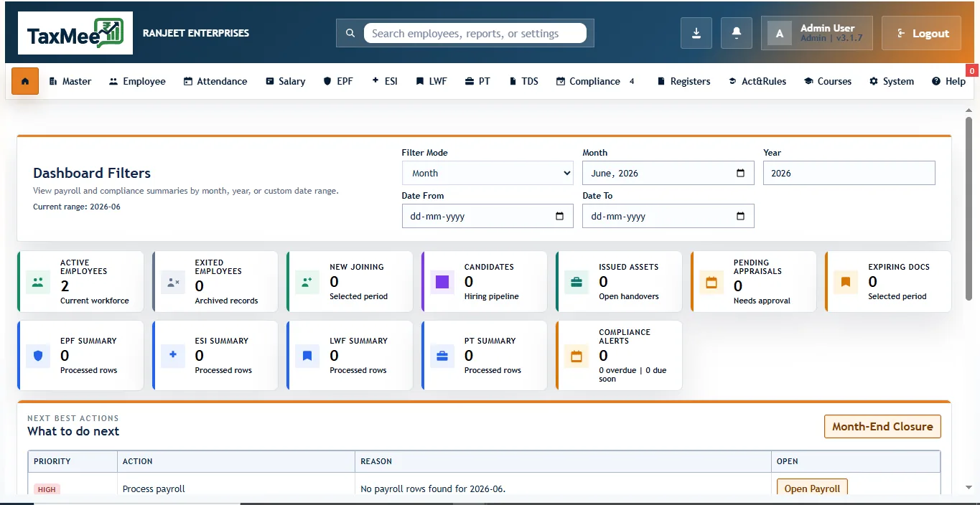Viewport: 980px width, 505px height.
Task: Open the LWF menu
Action: 431,81
